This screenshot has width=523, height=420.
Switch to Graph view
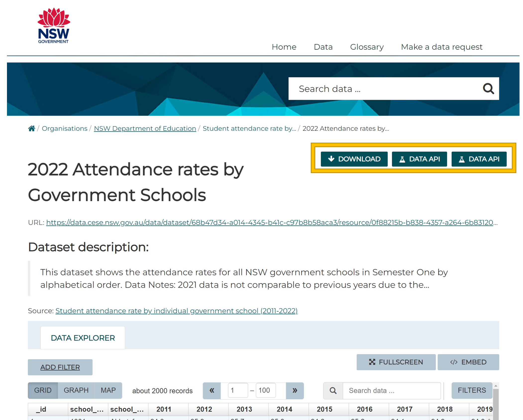(76, 390)
